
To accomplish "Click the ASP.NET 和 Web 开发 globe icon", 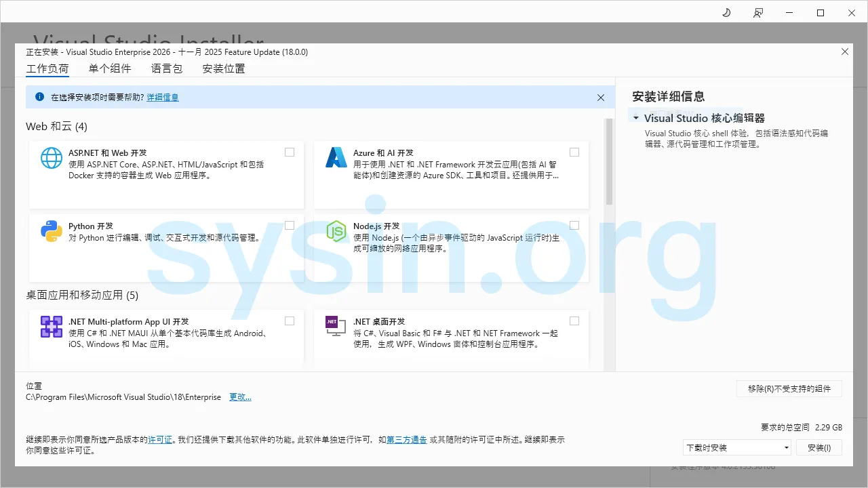I will pos(51,157).
